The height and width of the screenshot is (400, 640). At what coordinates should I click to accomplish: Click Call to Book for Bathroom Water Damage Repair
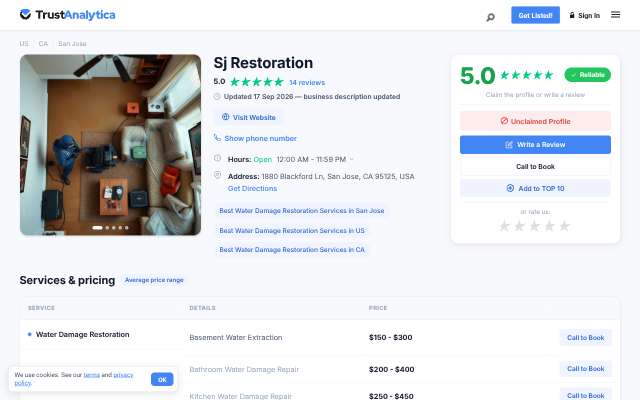pyautogui.click(x=585, y=369)
